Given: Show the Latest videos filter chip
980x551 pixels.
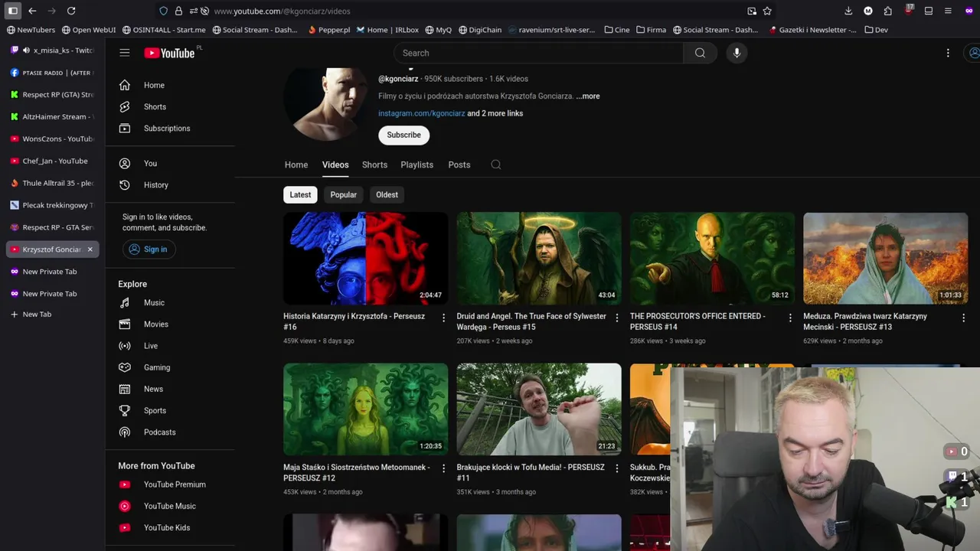Looking at the screenshot, I should pos(300,194).
